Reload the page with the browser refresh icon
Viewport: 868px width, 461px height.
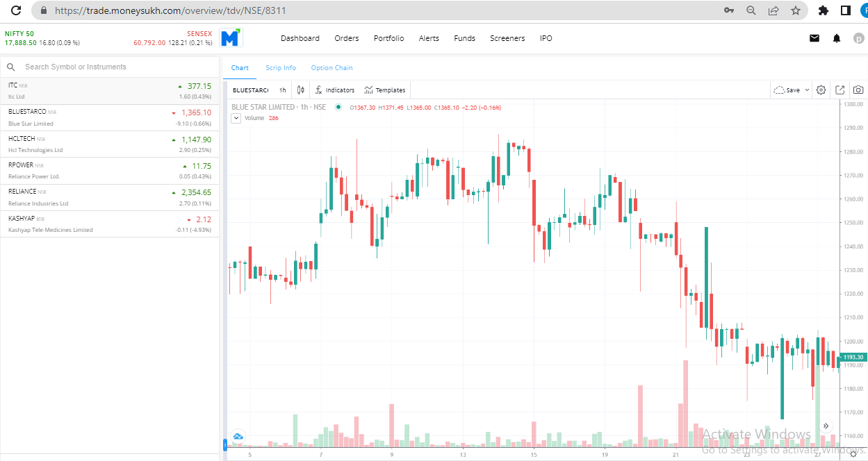(x=16, y=10)
